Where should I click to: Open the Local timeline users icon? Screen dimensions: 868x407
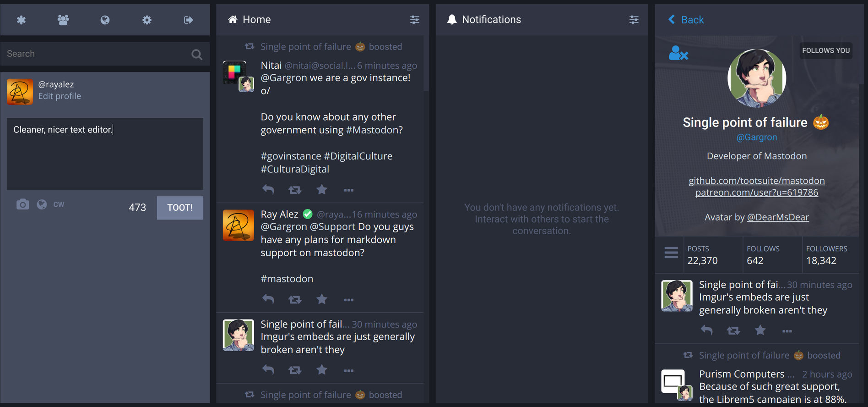[x=63, y=20]
